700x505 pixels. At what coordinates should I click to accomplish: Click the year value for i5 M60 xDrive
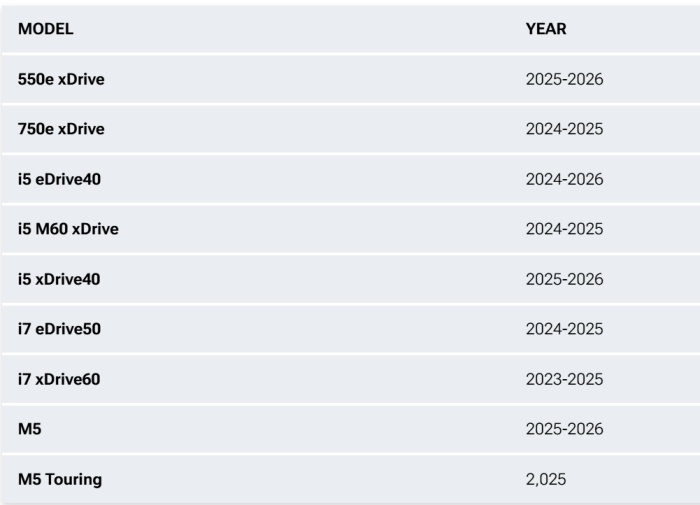pyautogui.click(x=564, y=229)
